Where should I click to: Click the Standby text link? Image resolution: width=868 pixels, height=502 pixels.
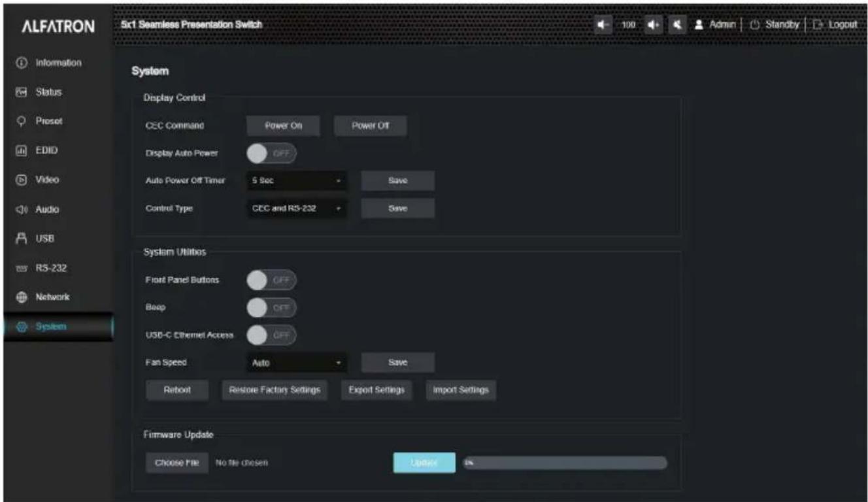[x=782, y=25]
